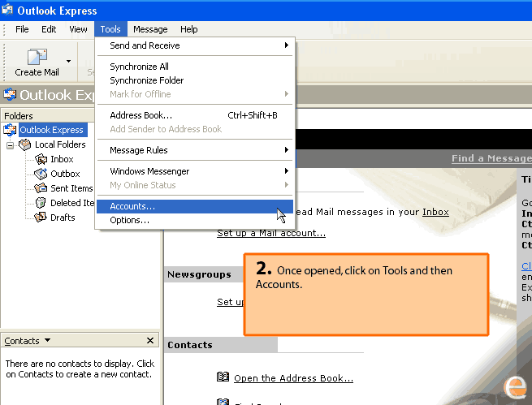Click the Create Mail toolbar icon
The width and height of the screenshot is (532, 405).
coord(37,58)
